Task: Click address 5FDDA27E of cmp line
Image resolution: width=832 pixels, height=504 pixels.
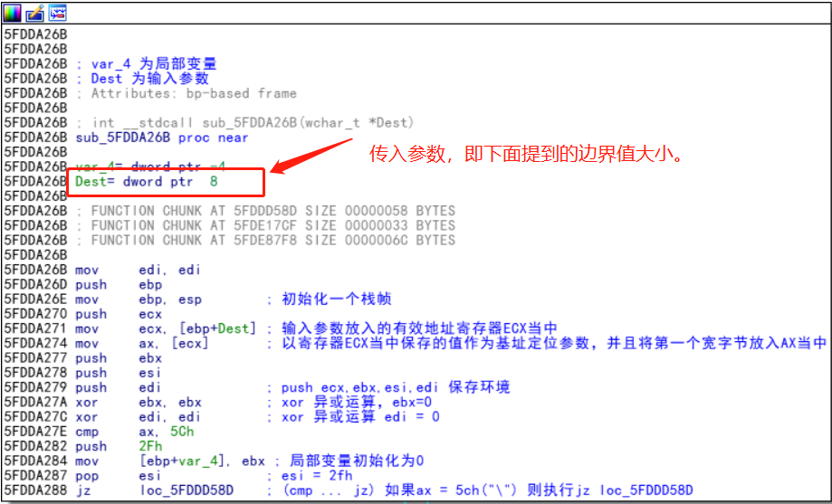Action: pyautogui.click(x=36, y=432)
